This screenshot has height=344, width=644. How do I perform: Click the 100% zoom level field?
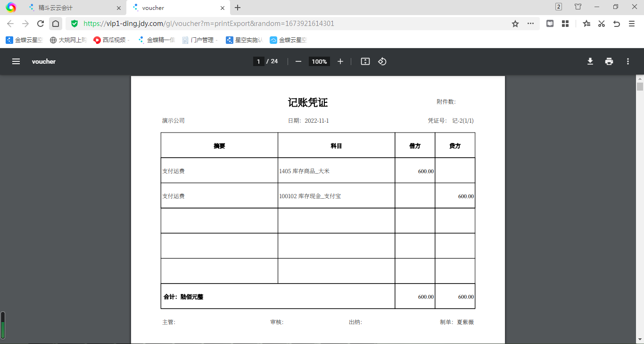pyautogui.click(x=319, y=61)
